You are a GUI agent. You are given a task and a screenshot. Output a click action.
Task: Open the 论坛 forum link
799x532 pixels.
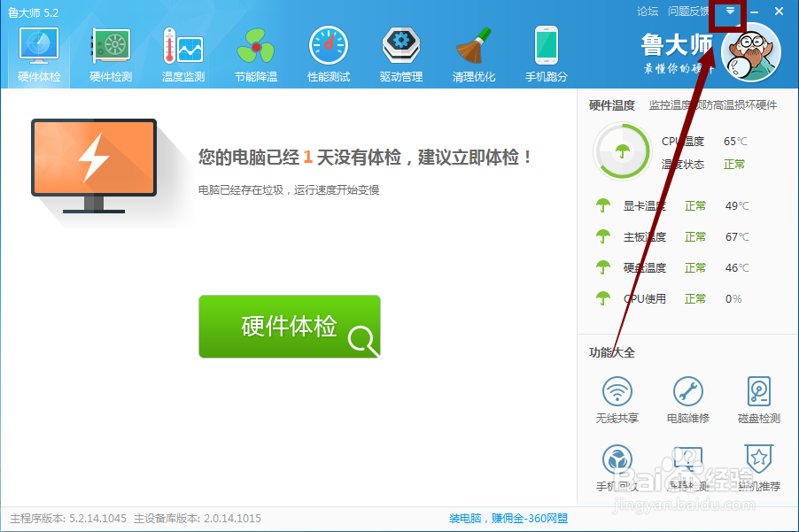point(648,12)
